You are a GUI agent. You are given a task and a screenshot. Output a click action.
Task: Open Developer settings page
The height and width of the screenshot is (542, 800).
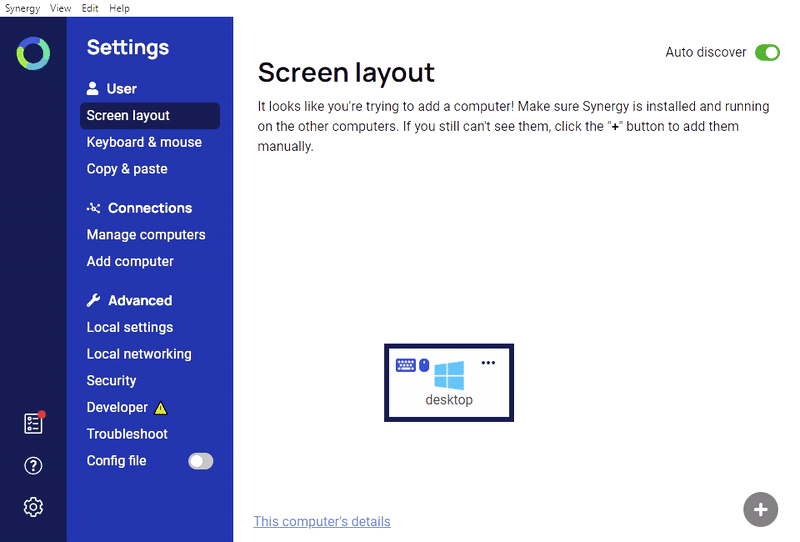click(x=117, y=407)
